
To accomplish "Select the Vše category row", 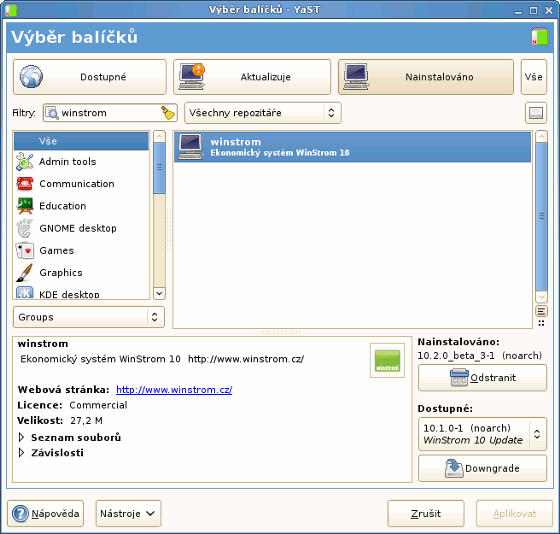I will coord(81,141).
